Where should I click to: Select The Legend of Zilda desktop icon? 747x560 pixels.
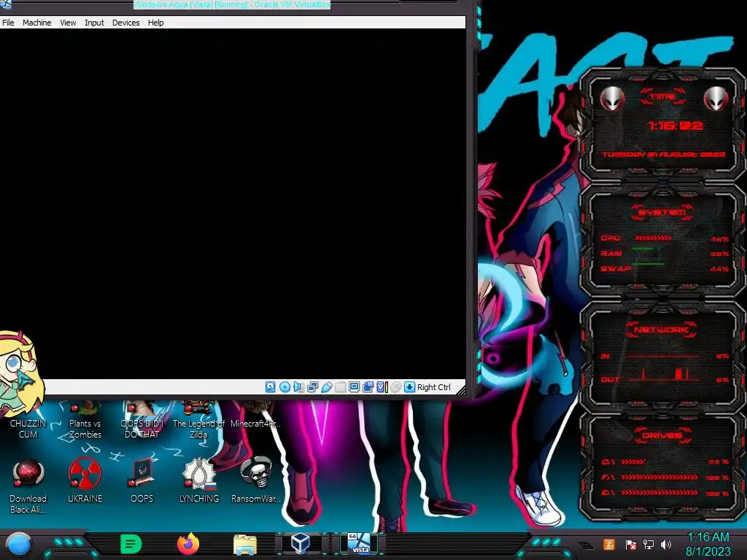[198, 420]
